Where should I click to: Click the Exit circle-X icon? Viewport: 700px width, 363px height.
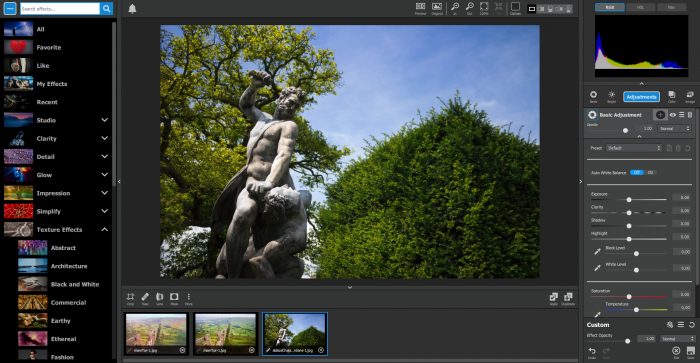676,351
